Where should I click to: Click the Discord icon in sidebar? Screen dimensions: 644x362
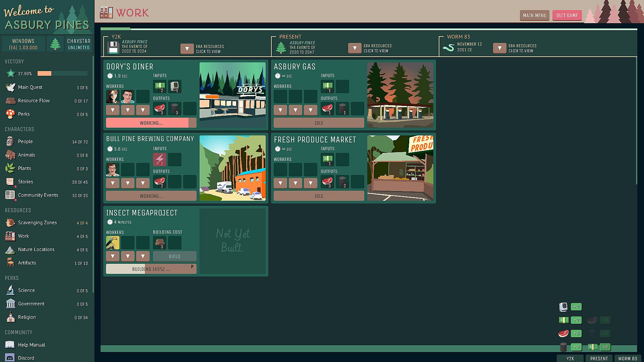coord(10,358)
